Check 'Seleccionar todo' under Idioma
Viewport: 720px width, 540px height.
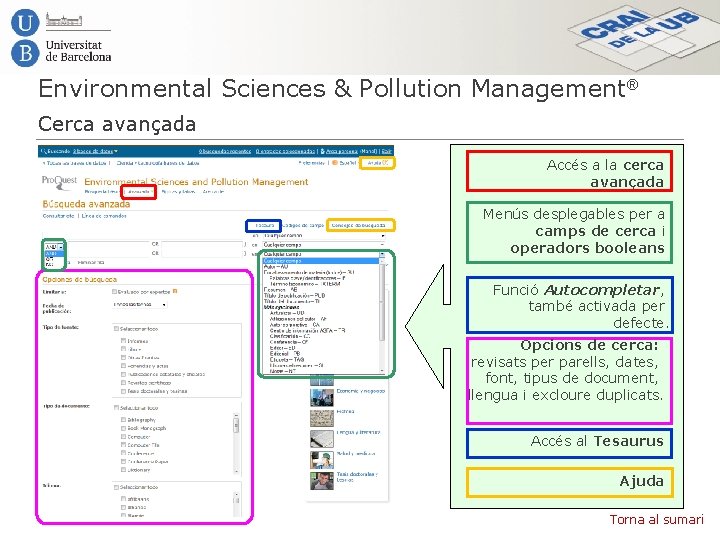coord(116,487)
